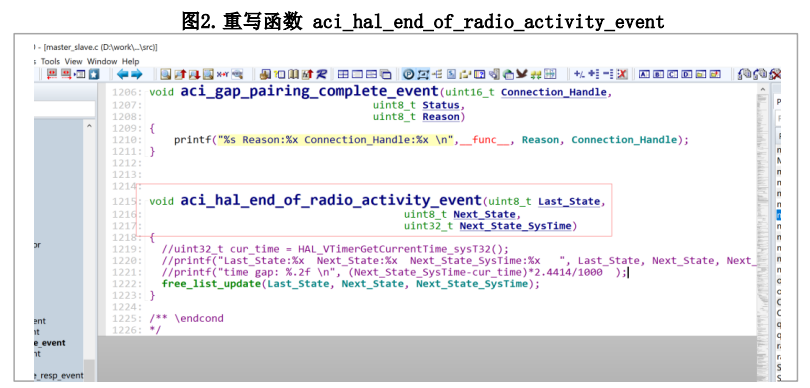Open the Relation window tree icon
810x388 pixels.
point(437,74)
